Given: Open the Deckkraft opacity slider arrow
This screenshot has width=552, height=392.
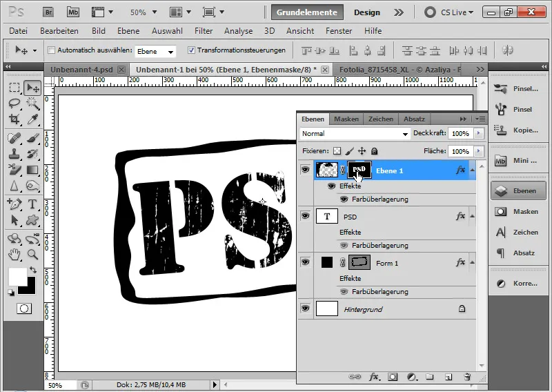Looking at the screenshot, I should coord(478,133).
